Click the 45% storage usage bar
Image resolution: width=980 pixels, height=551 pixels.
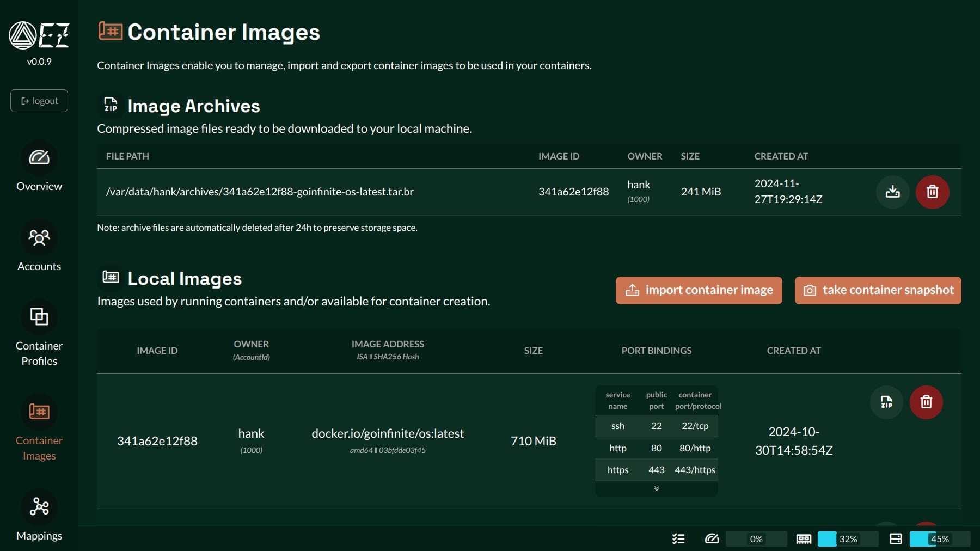(940, 539)
